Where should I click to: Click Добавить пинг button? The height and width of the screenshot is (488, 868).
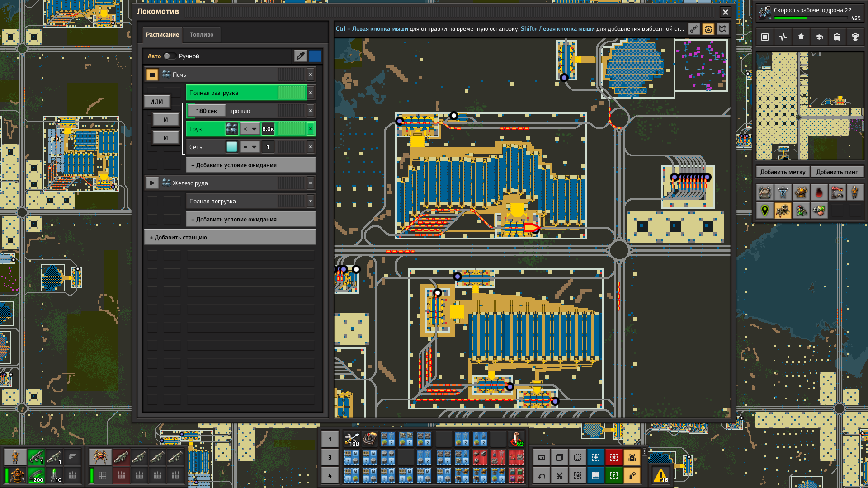tap(837, 172)
